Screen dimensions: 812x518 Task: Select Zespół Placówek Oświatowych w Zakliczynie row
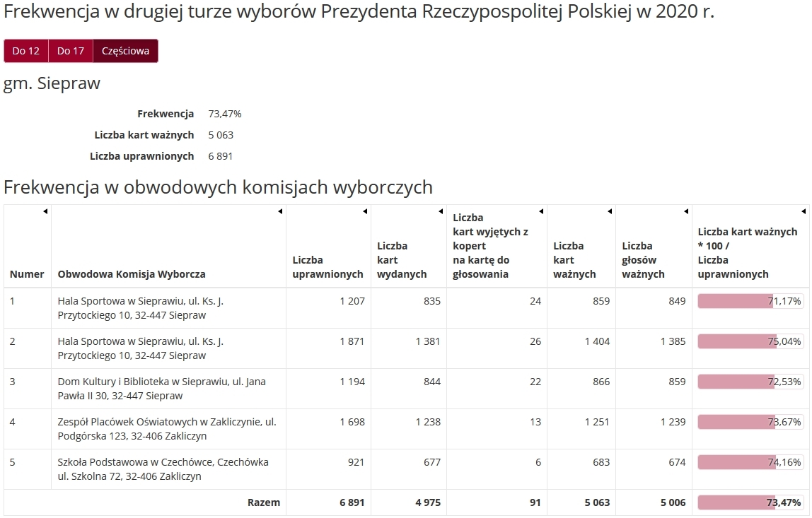pyautogui.click(x=166, y=429)
